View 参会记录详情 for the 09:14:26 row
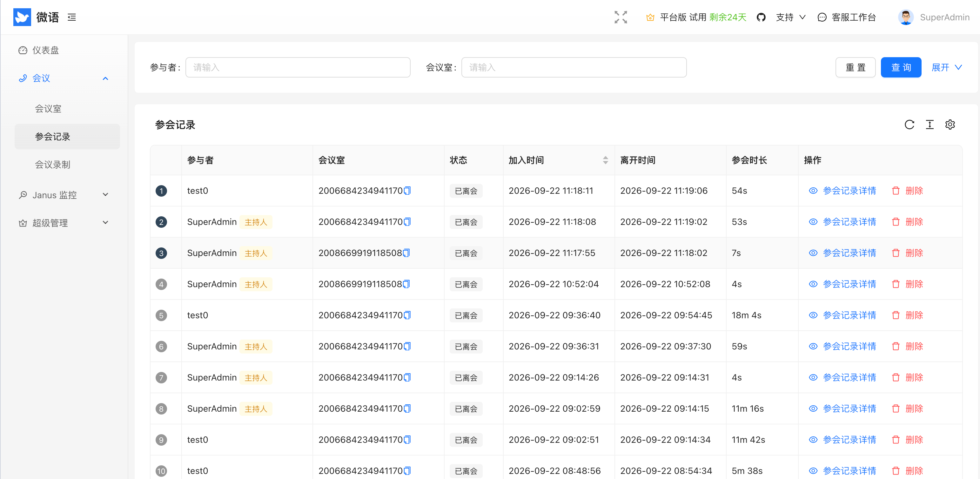Screen dimensions: 980x479 [x=842, y=377]
